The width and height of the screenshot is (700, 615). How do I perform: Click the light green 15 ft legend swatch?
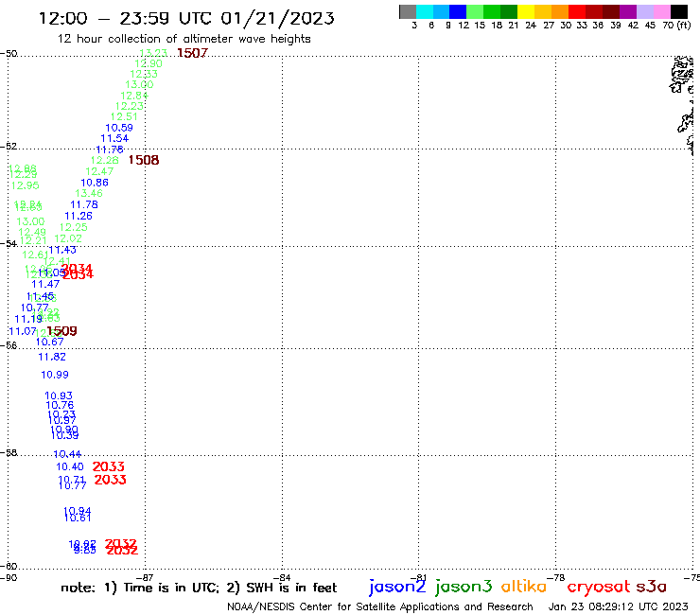point(476,11)
